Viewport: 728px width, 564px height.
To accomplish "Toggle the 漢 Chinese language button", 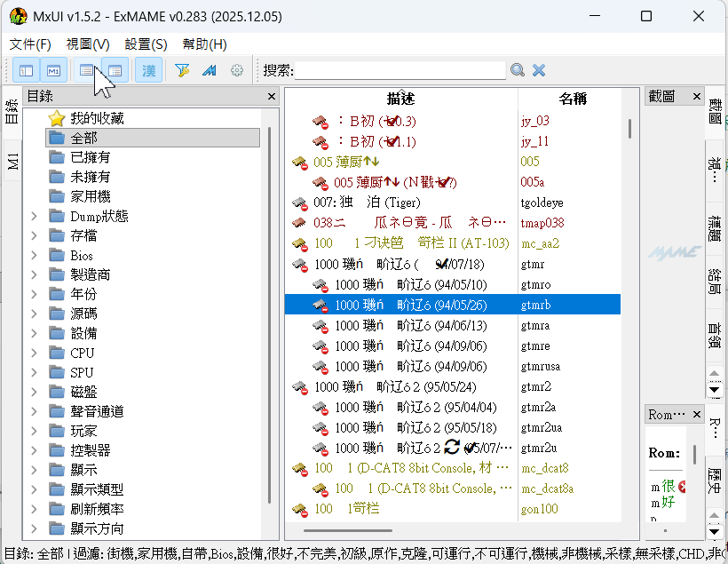I will point(149,70).
